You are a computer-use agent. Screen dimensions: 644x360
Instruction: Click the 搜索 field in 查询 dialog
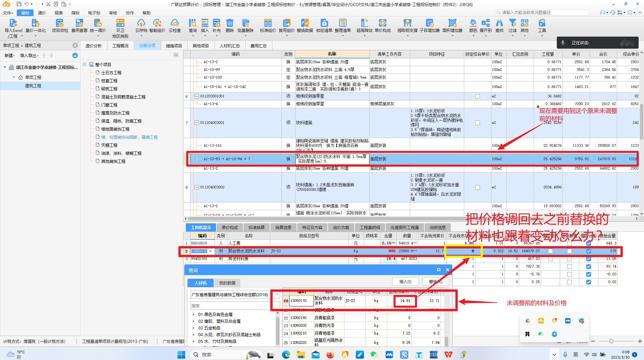235,306
